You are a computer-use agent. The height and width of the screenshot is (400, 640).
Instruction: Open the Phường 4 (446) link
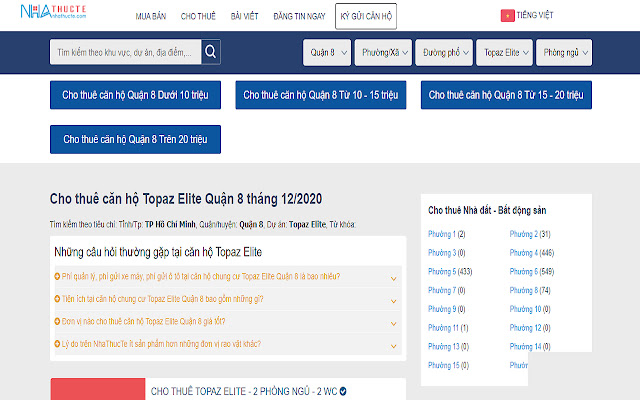(x=532, y=253)
